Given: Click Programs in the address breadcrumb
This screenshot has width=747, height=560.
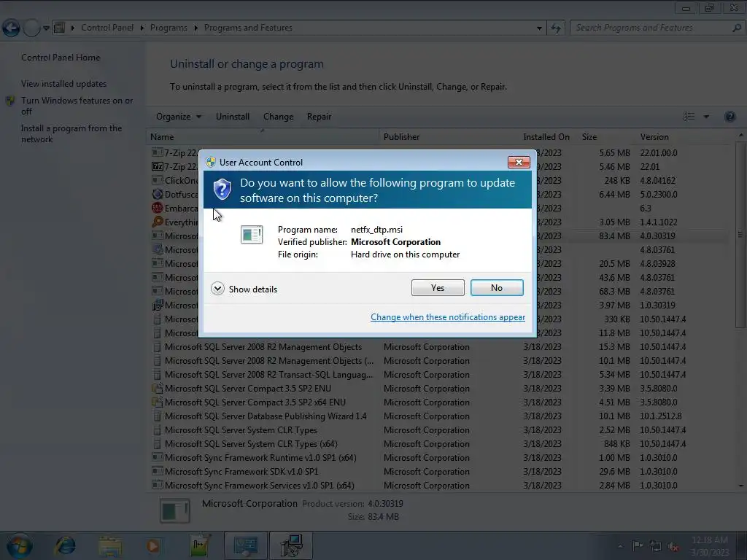Looking at the screenshot, I should click(x=169, y=28).
